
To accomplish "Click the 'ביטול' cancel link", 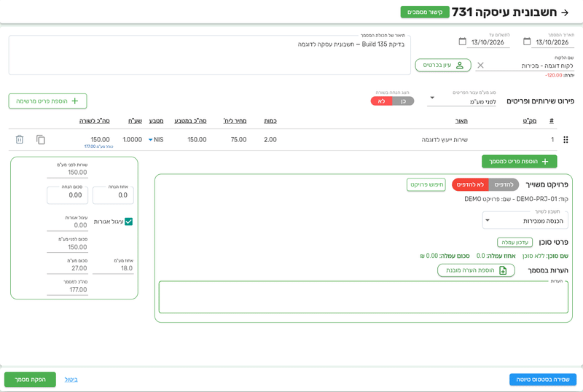I will point(71,380).
